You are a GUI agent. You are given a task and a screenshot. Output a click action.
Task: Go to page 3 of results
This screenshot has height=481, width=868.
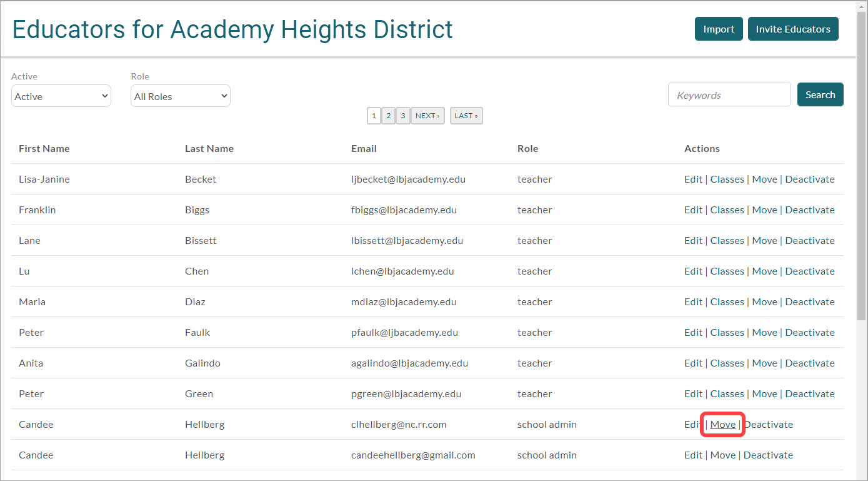[x=403, y=116]
